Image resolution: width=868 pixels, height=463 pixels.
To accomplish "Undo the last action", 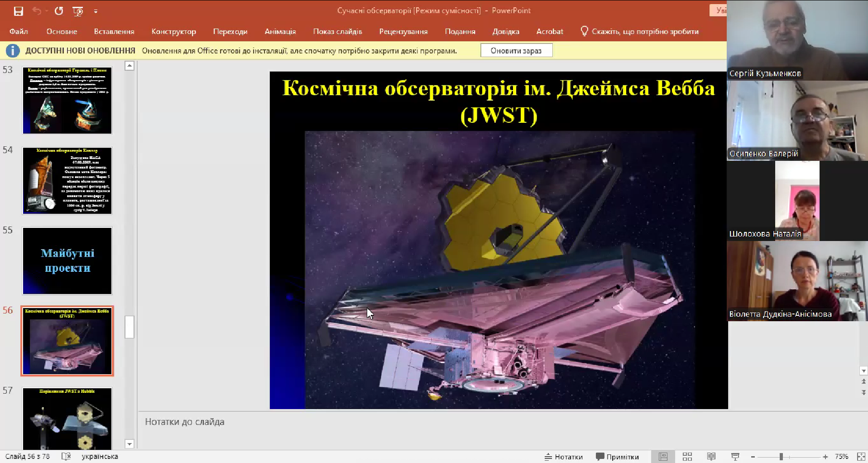I will [x=37, y=11].
